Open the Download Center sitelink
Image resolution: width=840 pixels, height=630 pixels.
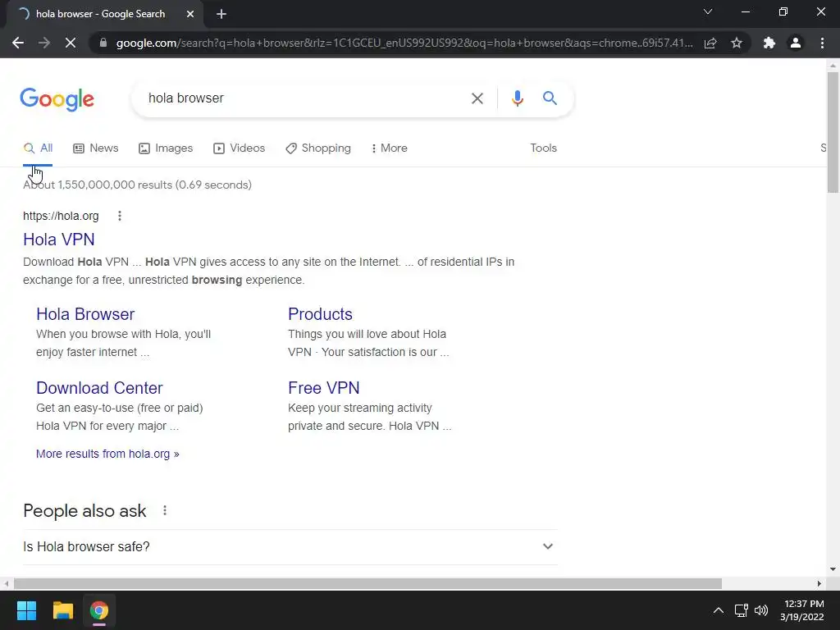(99, 388)
